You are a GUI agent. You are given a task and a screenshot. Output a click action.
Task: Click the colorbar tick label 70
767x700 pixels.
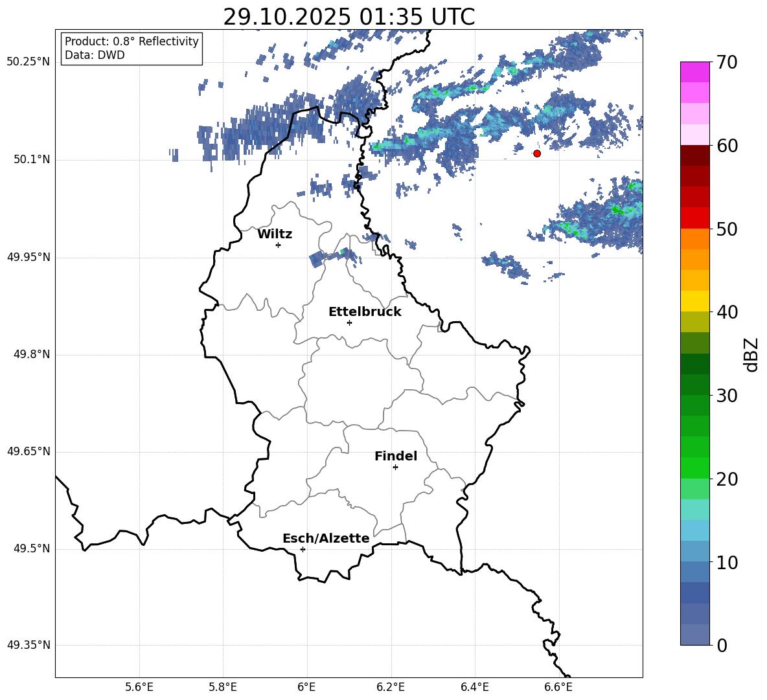[727, 63]
